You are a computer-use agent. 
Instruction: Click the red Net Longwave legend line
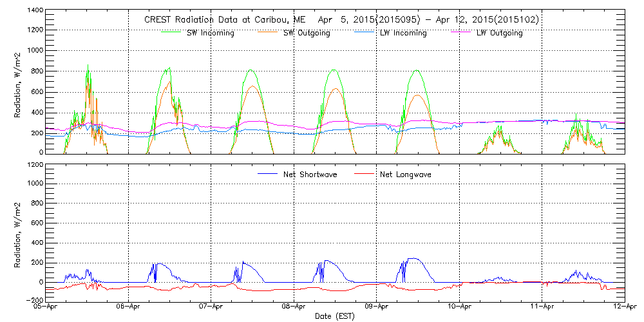(365, 174)
